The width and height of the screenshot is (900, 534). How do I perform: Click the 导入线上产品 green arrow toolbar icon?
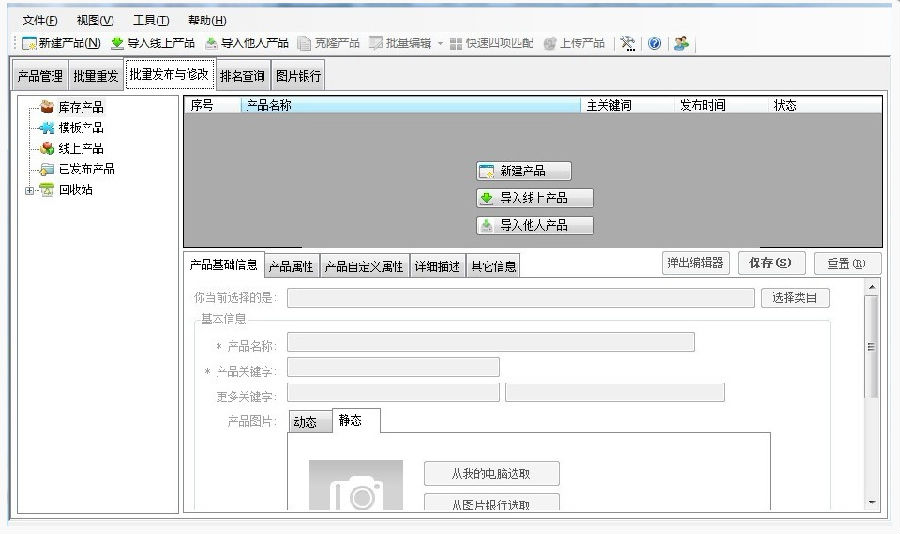tap(117, 43)
